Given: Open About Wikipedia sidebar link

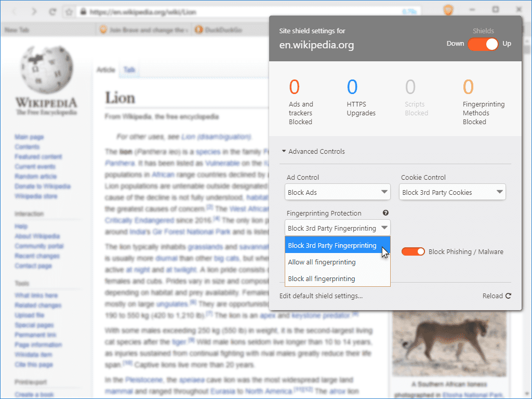Looking at the screenshot, I should 37,236.
